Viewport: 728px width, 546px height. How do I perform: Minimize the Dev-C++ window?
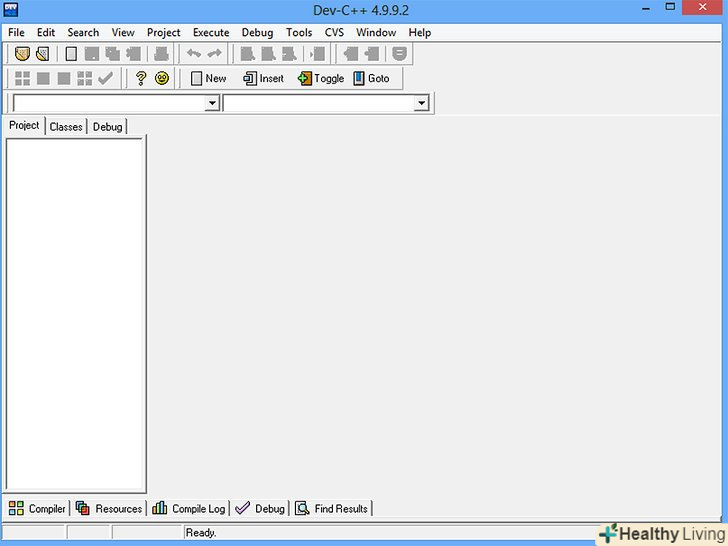point(646,8)
